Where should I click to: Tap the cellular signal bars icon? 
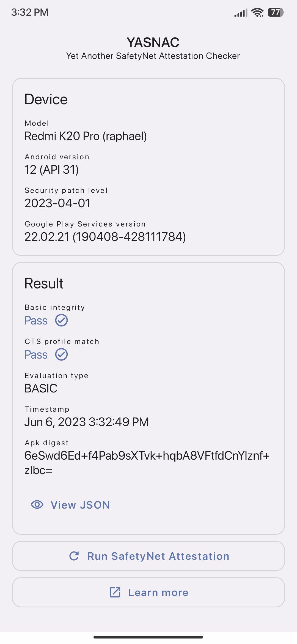241,13
